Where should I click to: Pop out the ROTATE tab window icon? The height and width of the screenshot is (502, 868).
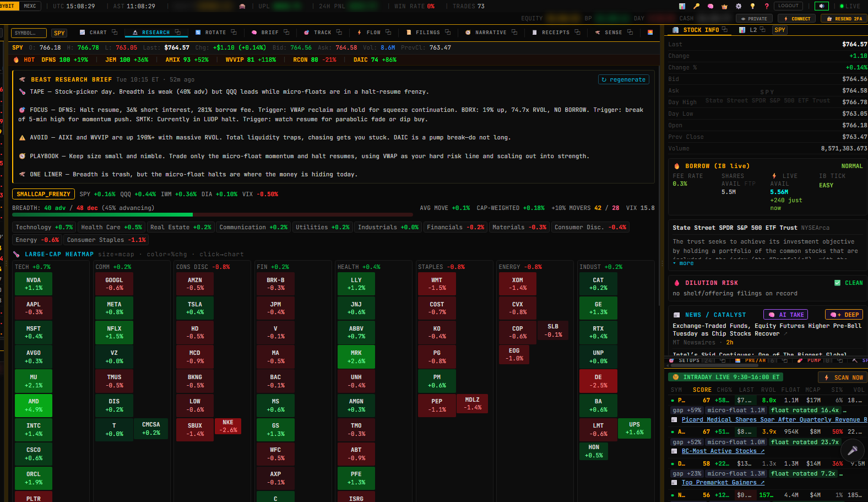(x=234, y=32)
